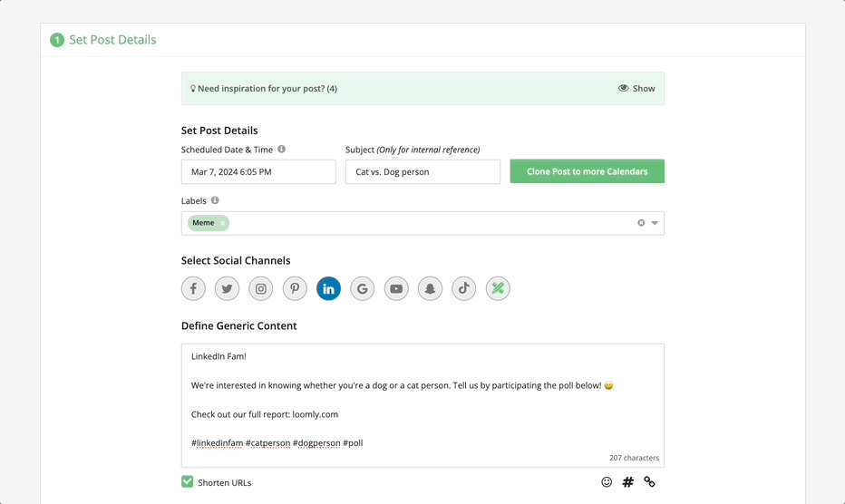
Task: Select the Instagram channel icon
Action: (261, 288)
